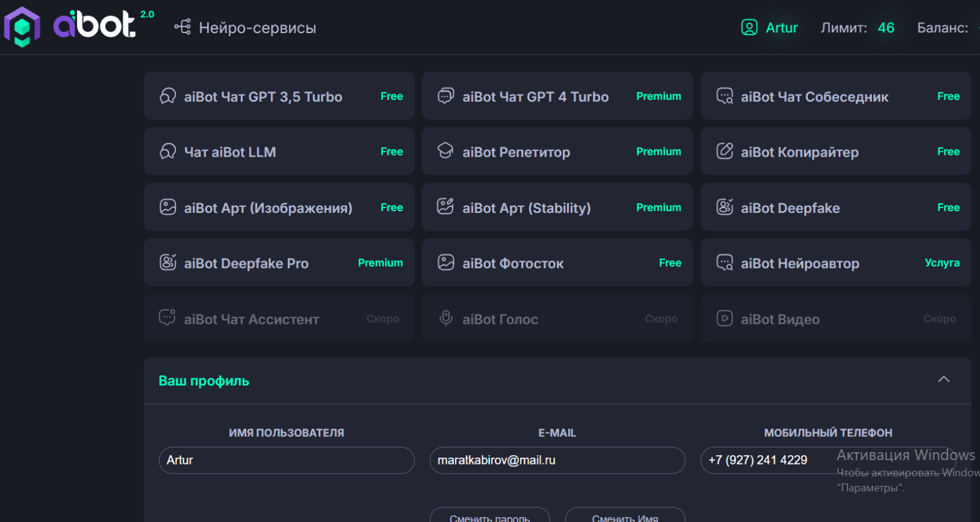Image resolution: width=980 pixels, height=522 pixels.
Task: Click the user avatar icon next to Artur
Action: tap(749, 28)
